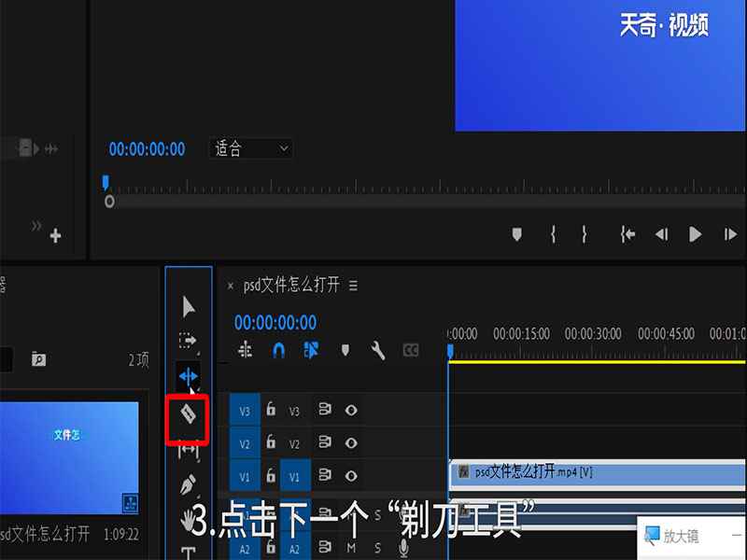Screen dimensions: 747x560
Task: Select the Selection arrow tool
Action: click(x=188, y=303)
